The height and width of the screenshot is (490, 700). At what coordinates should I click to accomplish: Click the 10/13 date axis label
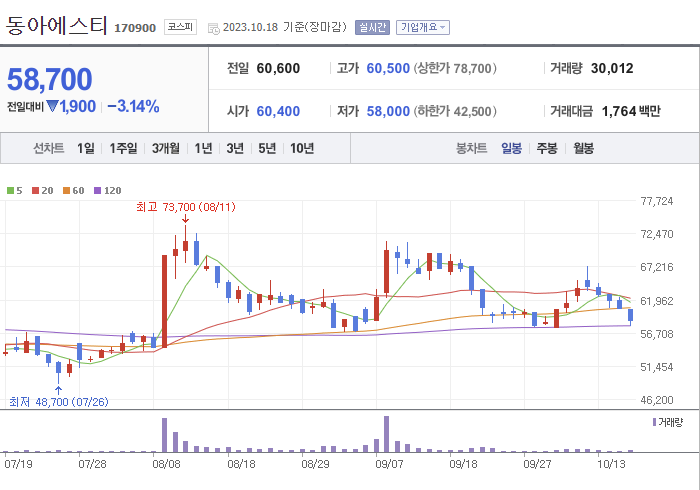[611, 464]
